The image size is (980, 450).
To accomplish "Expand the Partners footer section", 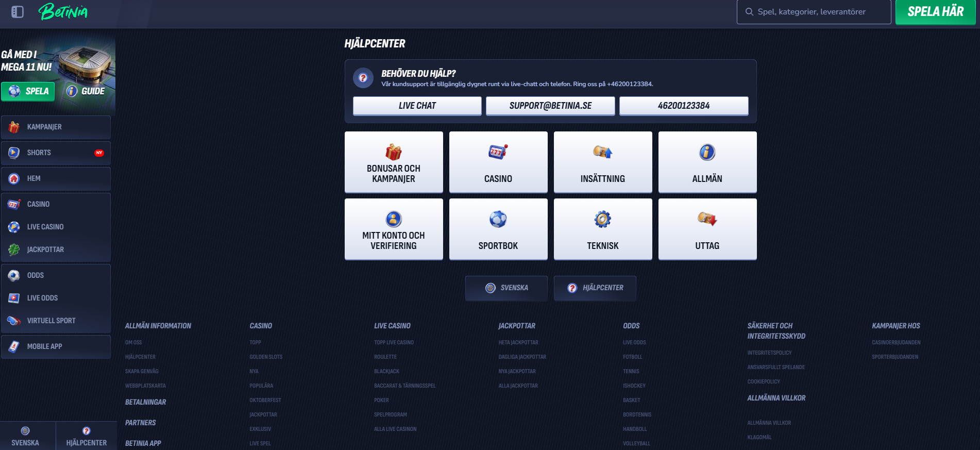I will pyautogui.click(x=141, y=423).
